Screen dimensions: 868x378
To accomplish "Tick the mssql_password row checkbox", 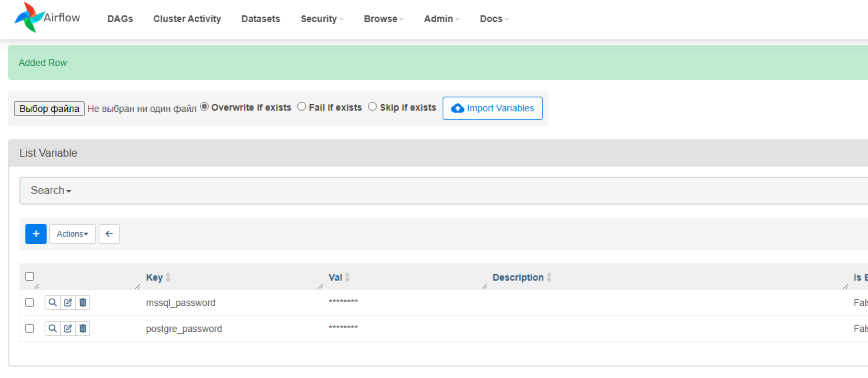I will [x=29, y=303].
